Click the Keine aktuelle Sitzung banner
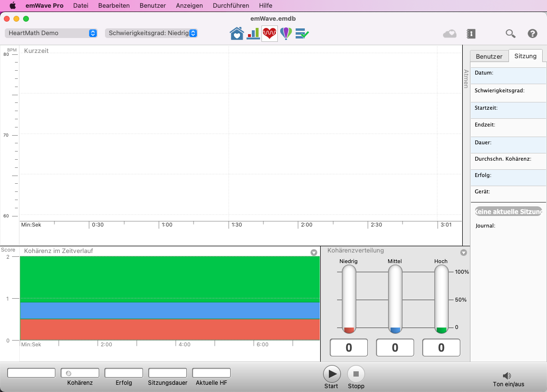547x392 pixels. pyautogui.click(x=508, y=211)
